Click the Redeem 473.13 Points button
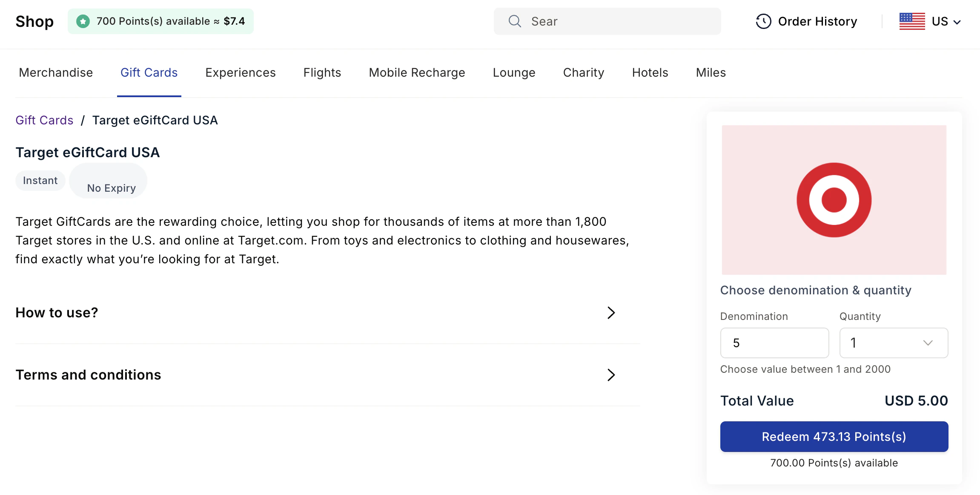This screenshot has width=980, height=495. 834,437
